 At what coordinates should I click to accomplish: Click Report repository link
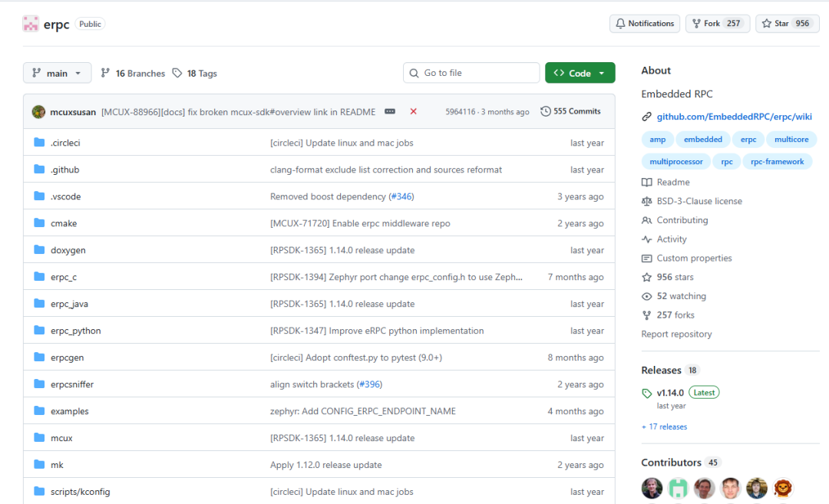(676, 334)
